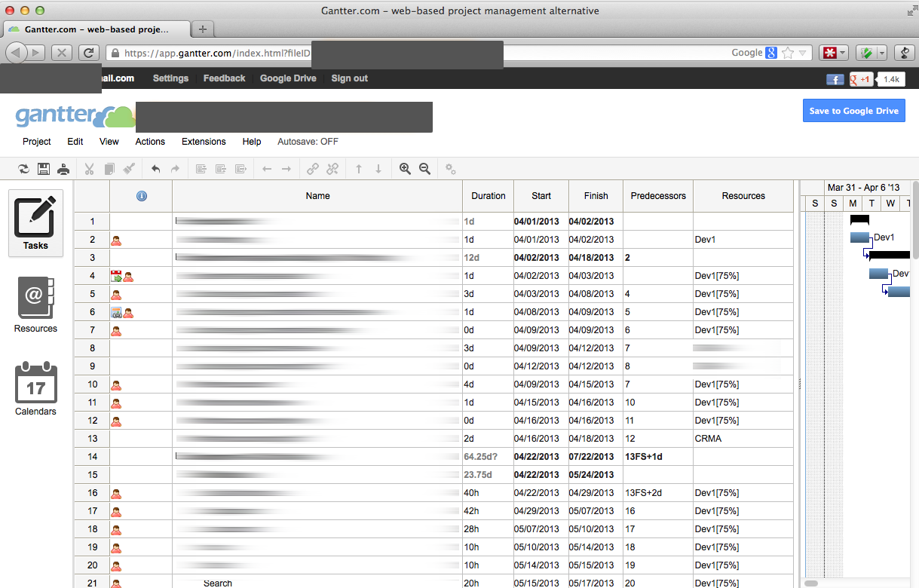Viewport: 919px width, 588px height.
Task: Click the Duration column header
Action: [489, 196]
